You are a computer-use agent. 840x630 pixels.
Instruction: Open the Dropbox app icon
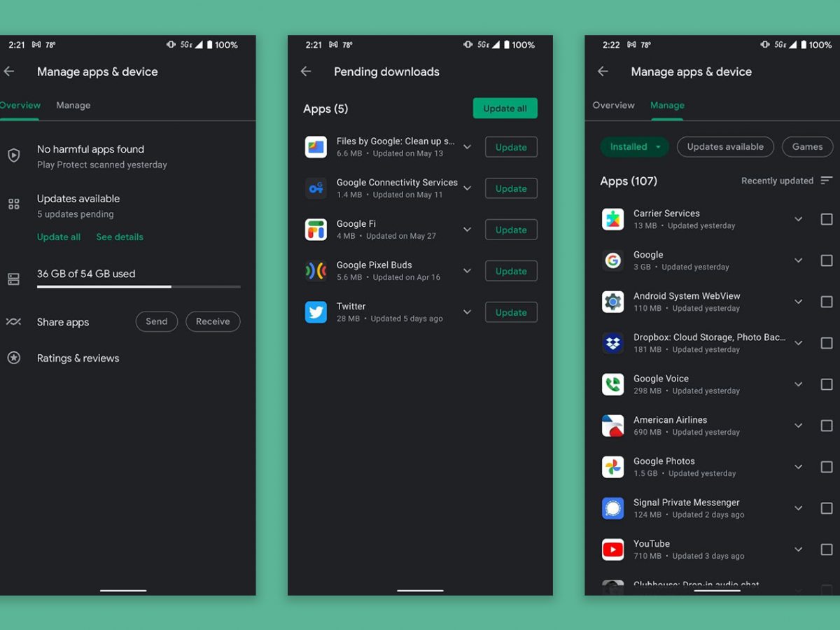click(612, 343)
